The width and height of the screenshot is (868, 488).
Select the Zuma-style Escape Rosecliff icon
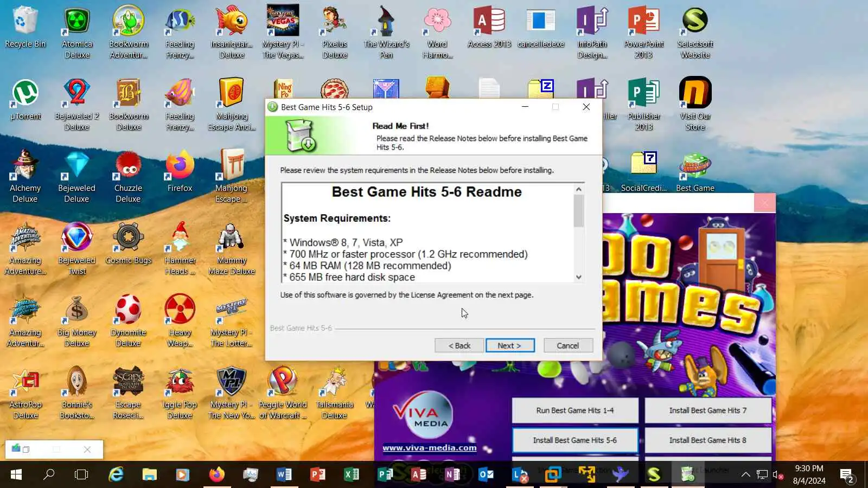[128, 393]
